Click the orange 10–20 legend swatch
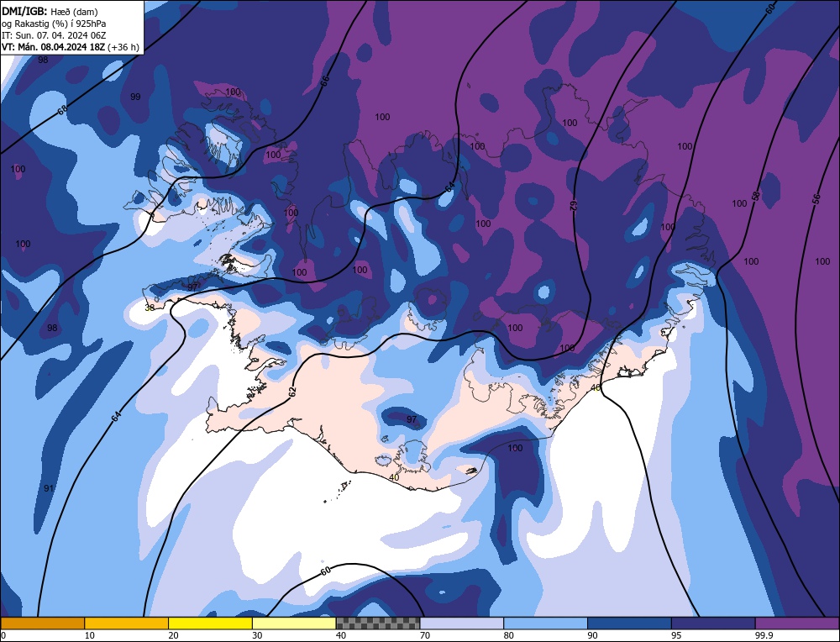Screen dimensions: 840x642 pos(127,623)
